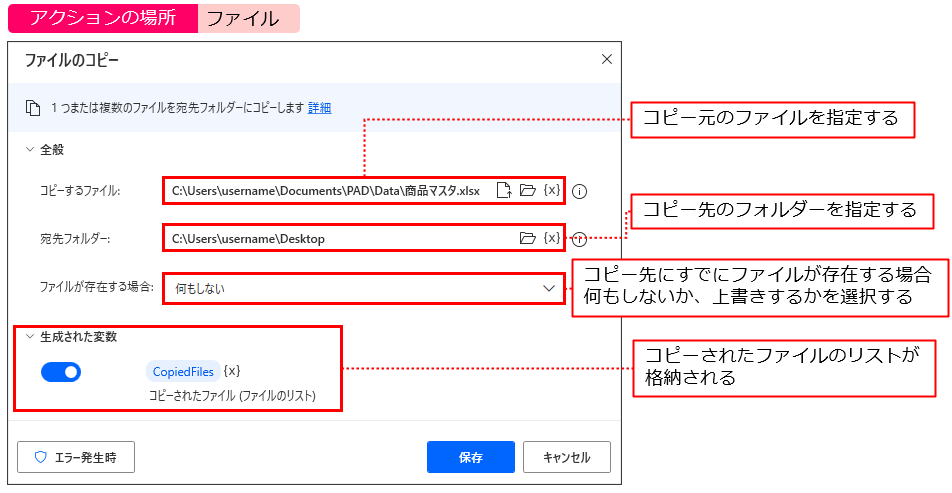Image resolution: width=952 pixels, height=493 pixels.
Task: Click the {x} icon next to CopiedFiles
Action: click(x=232, y=371)
